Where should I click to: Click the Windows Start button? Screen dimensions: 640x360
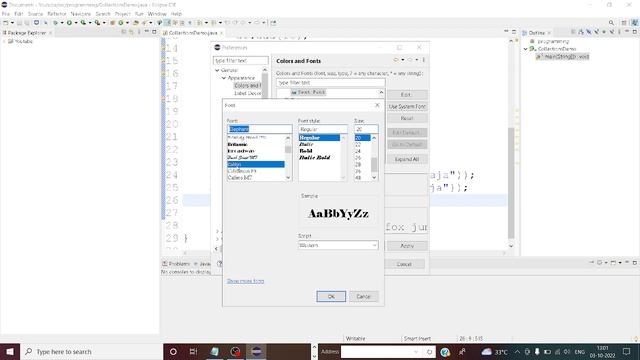coord(10,351)
